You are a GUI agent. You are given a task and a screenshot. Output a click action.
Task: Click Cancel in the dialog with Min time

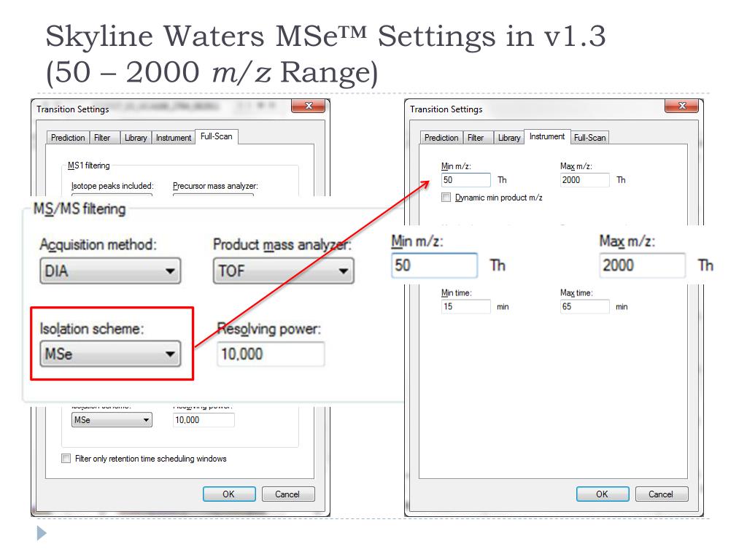pos(661,494)
